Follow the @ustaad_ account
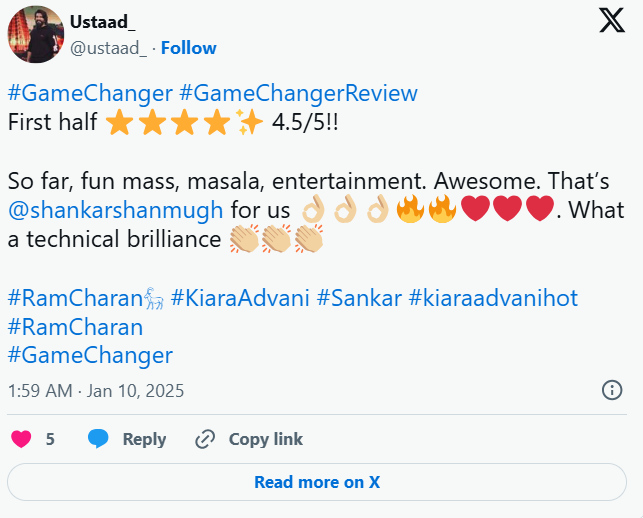Image resolution: width=643 pixels, height=518 pixels. [188, 48]
